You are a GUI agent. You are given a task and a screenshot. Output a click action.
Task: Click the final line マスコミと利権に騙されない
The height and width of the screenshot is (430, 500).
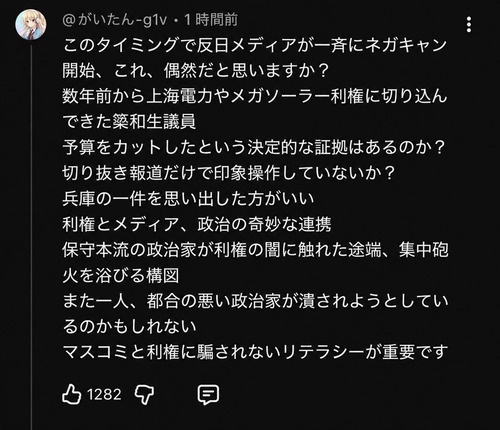pyautogui.click(x=255, y=352)
